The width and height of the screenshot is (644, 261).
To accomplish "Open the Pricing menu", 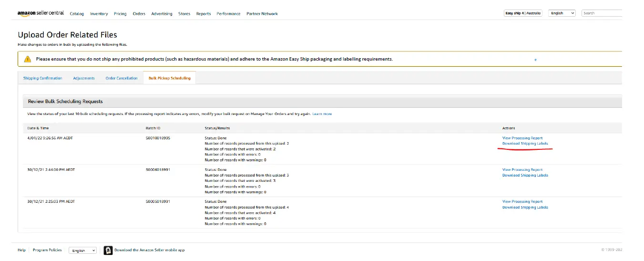I will pos(120,14).
